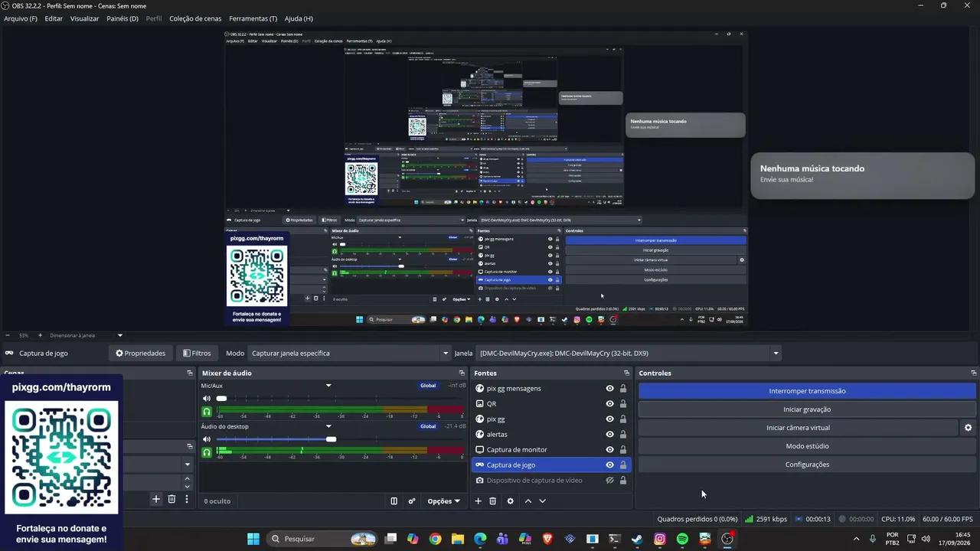
Task: Open source properties gear in Fontes toolbar
Action: point(510,501)
